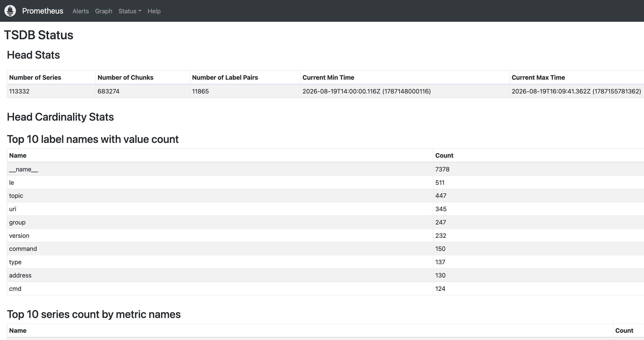Select the Number of Chunks header
This screenshot has height=340, width=644.
point(143,77)
